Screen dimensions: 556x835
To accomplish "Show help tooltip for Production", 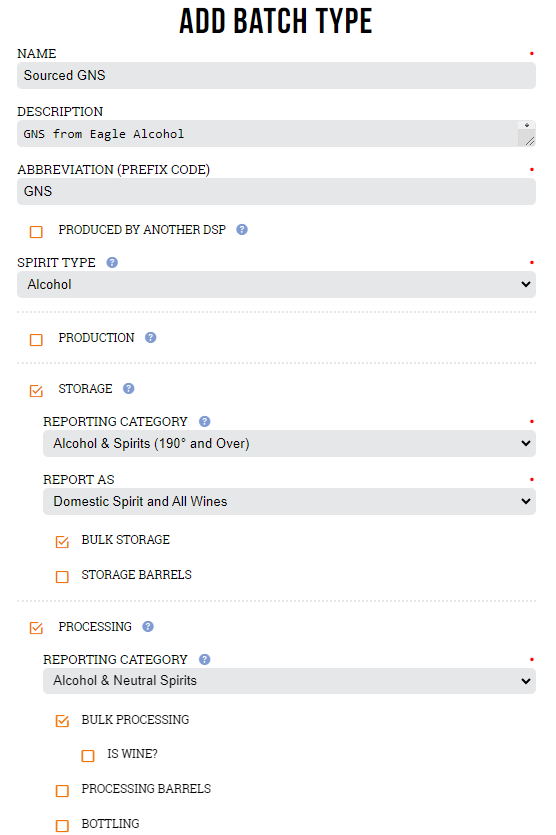I will 151,338.
